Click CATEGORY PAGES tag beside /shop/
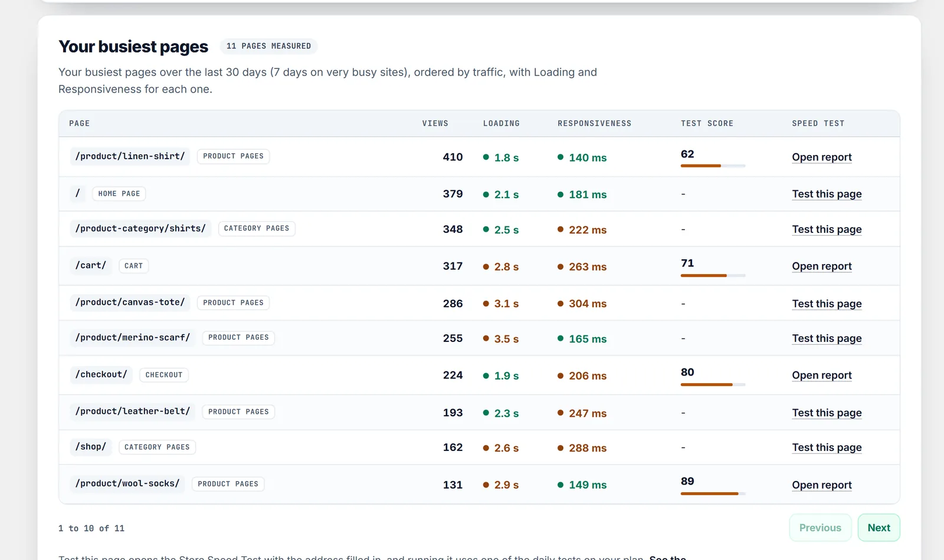 [x=157, y=447]
